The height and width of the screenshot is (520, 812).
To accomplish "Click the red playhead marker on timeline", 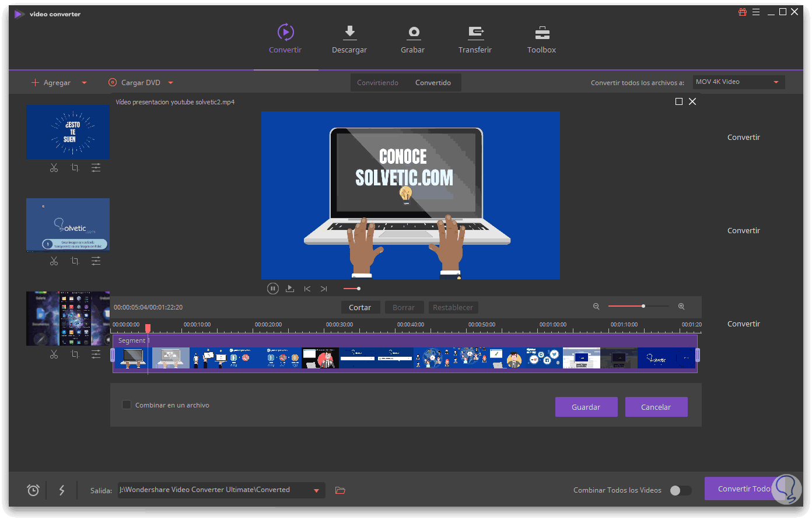I will coord(148,328).
